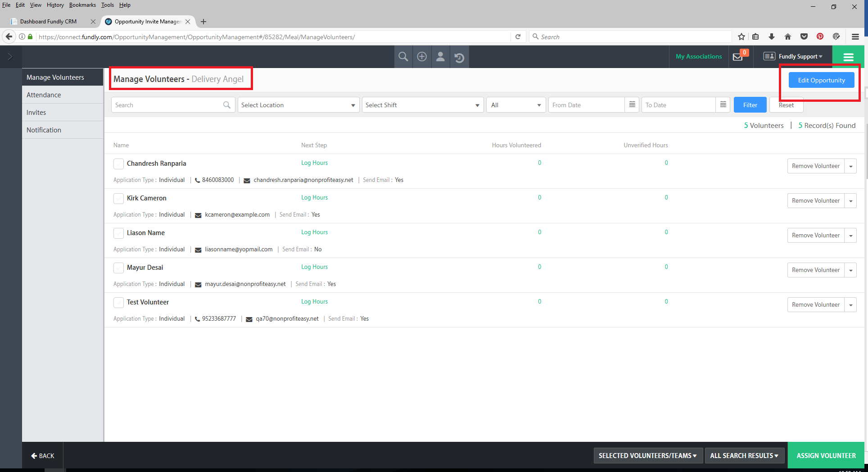This screenshot has width=868, height=472.
Task: Open the All status dropdown
Action: point(516,105)
